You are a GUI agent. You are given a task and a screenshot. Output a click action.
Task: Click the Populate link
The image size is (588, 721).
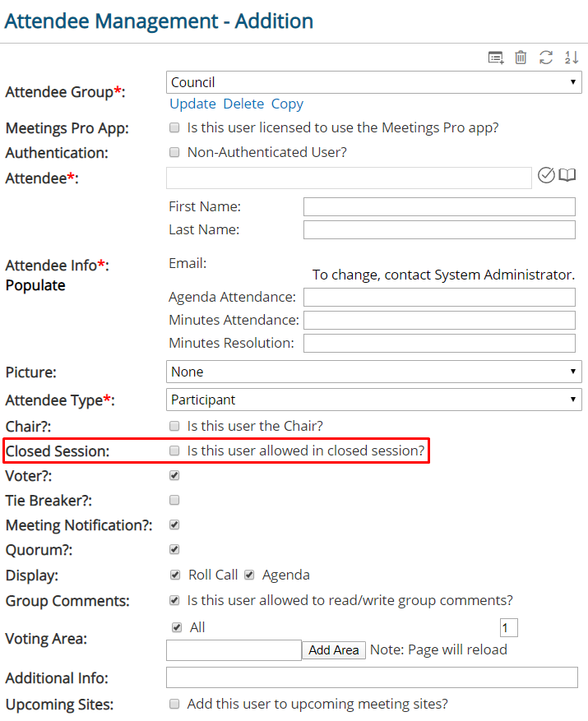pyautogui.click(x=35, y=285)
